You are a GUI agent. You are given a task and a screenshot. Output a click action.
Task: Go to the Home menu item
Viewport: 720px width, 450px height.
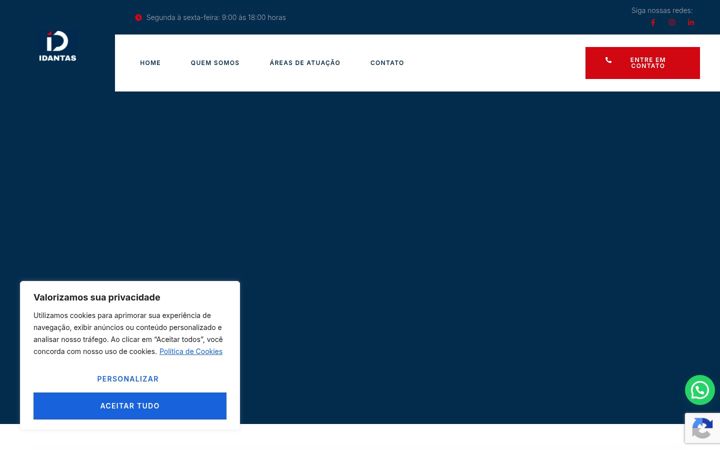click(150, 63)
